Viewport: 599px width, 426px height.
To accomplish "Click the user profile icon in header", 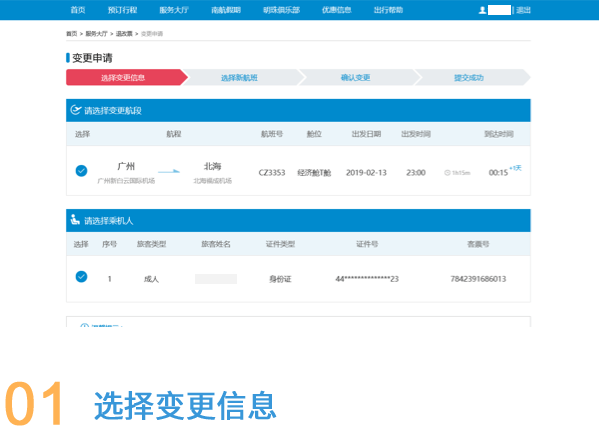I will click(x=482, y=10).
